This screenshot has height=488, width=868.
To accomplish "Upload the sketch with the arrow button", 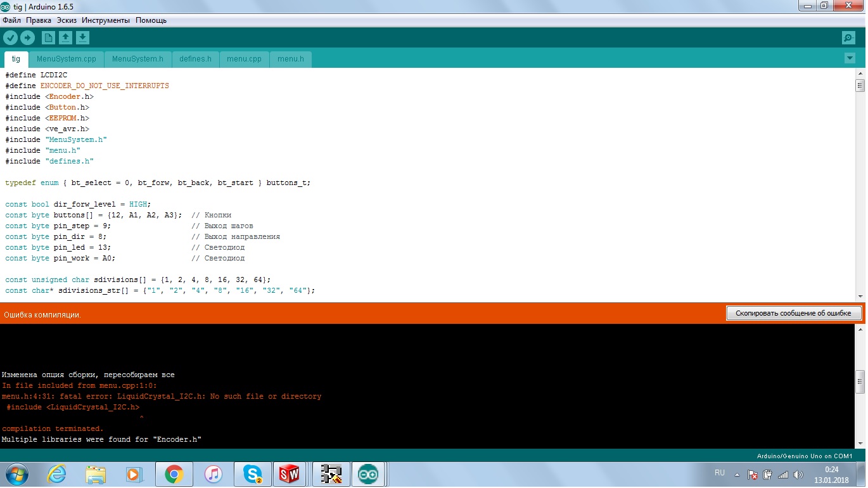I will pos(27,38).
